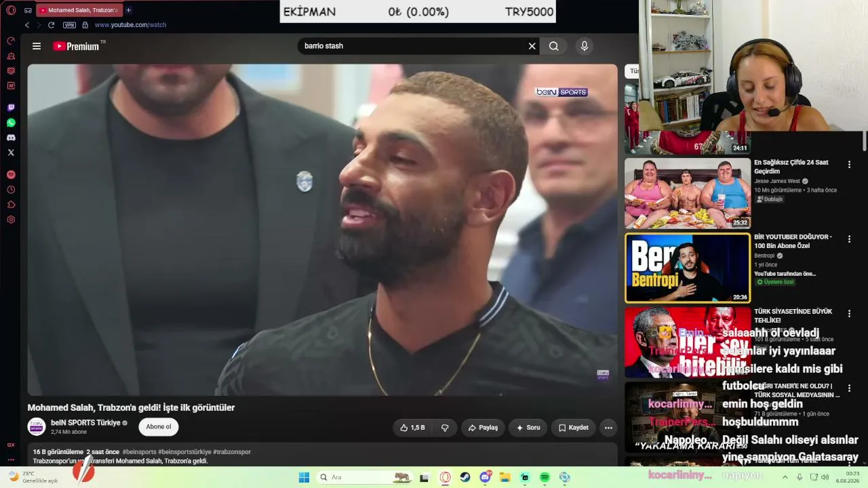
Task: Open Opera settings gear icon
Action: (x=11, y=220)
